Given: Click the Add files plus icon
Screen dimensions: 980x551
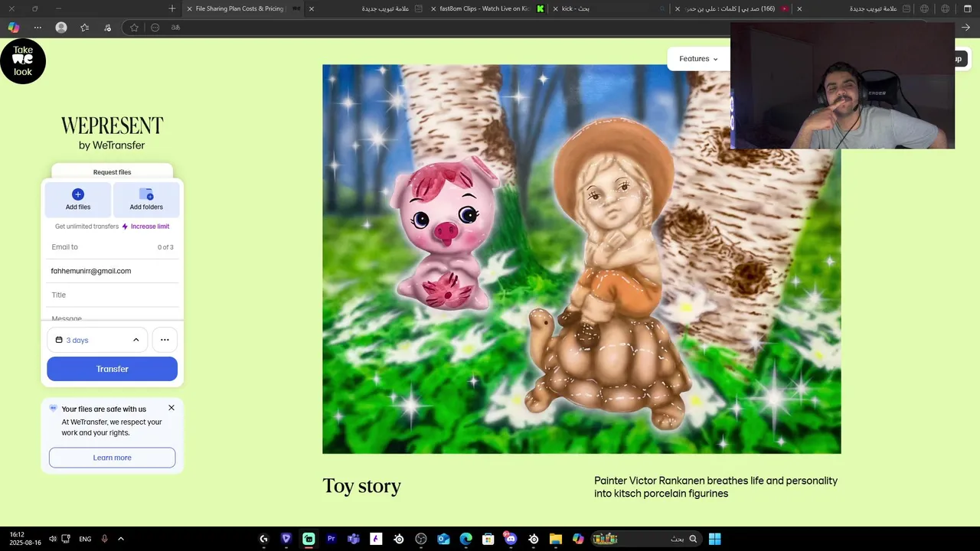Looking at the screenshot, I should (x=77, y=194).
